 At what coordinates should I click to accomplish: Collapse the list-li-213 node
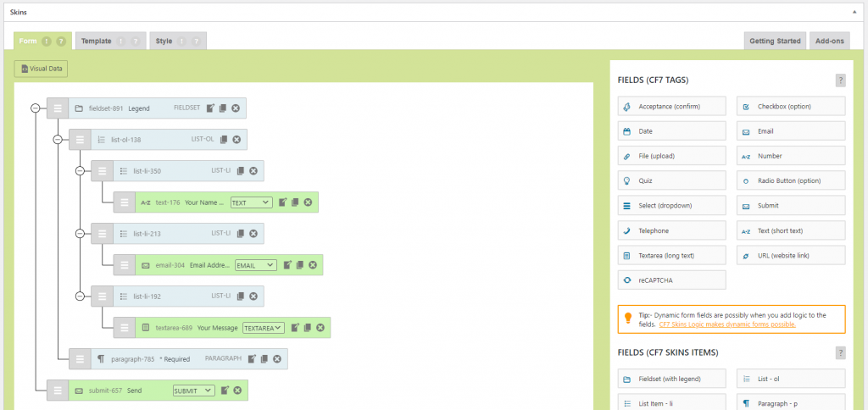[x=79, y=234]
